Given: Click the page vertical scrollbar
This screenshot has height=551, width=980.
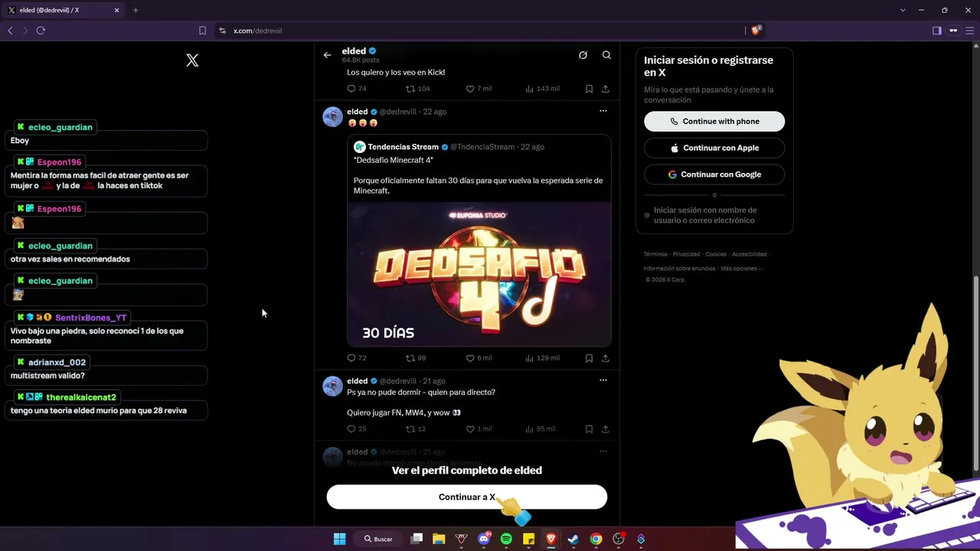Looking at the screenshot, I should (x=975, y=373).
